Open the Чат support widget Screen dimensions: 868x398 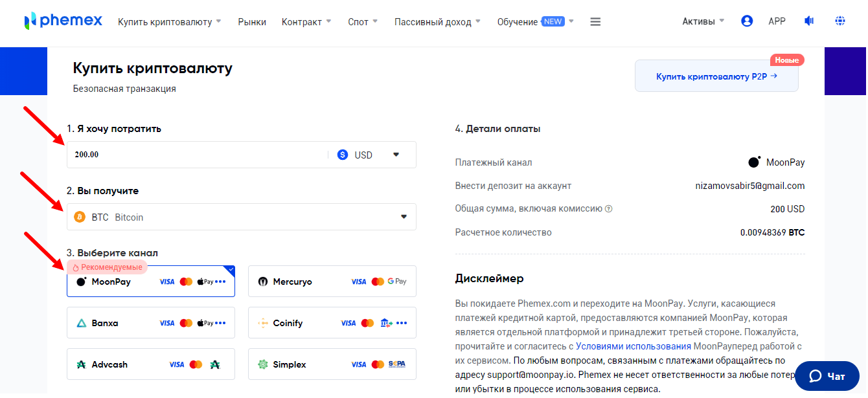tap(827, 376)
